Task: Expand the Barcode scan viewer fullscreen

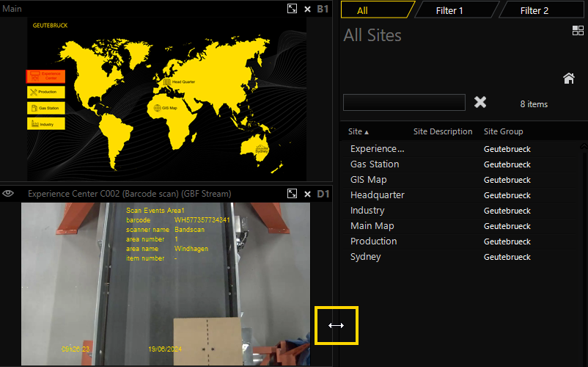Action: (292, 194)
